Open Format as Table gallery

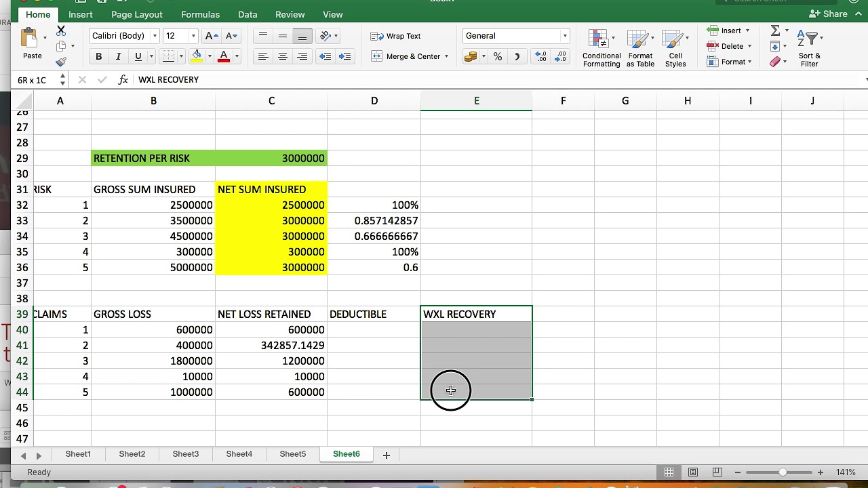pyautogui.click(x=640, y=49)
